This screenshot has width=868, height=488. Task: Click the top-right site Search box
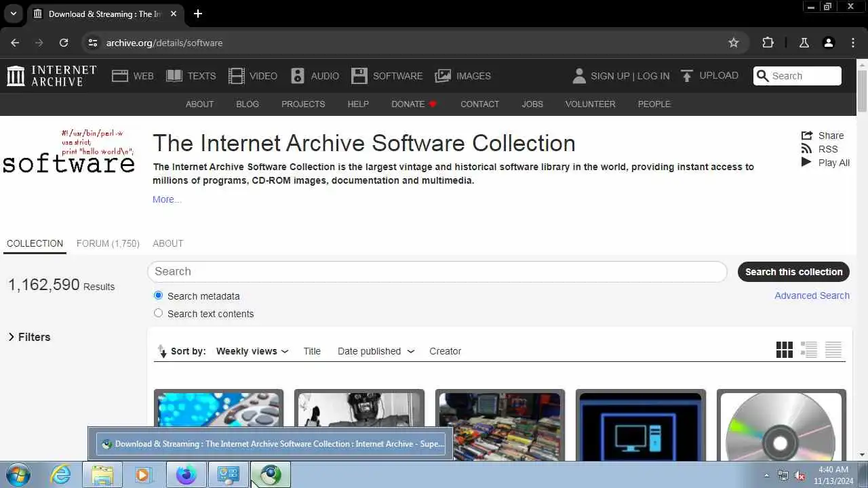click(x=797, y=76)
